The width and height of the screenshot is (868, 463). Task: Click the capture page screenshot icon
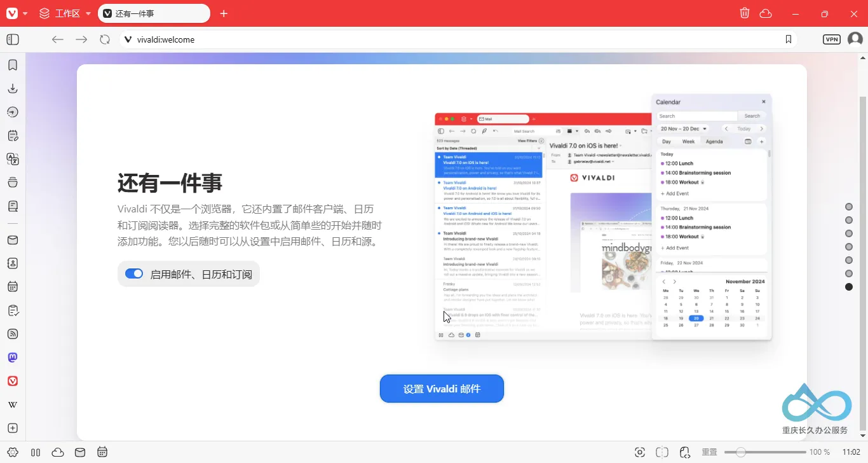(640, 452)
